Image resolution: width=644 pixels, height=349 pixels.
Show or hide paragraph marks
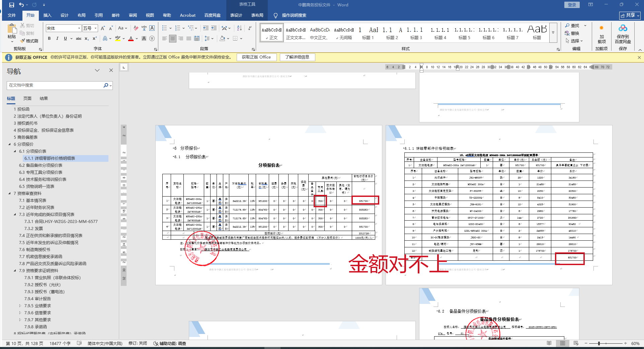pyautogui.click(x=250, y=28)
